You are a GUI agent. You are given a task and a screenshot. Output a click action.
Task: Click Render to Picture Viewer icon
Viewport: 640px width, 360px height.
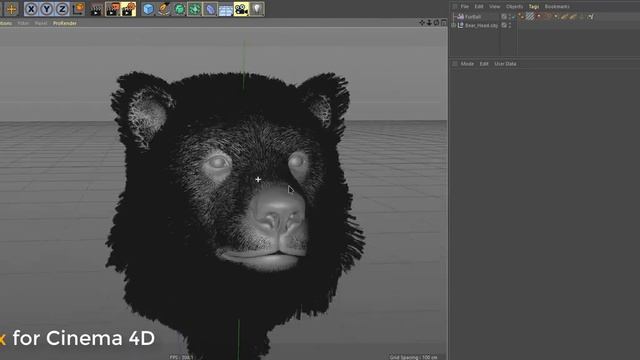[x=112, y=9]
